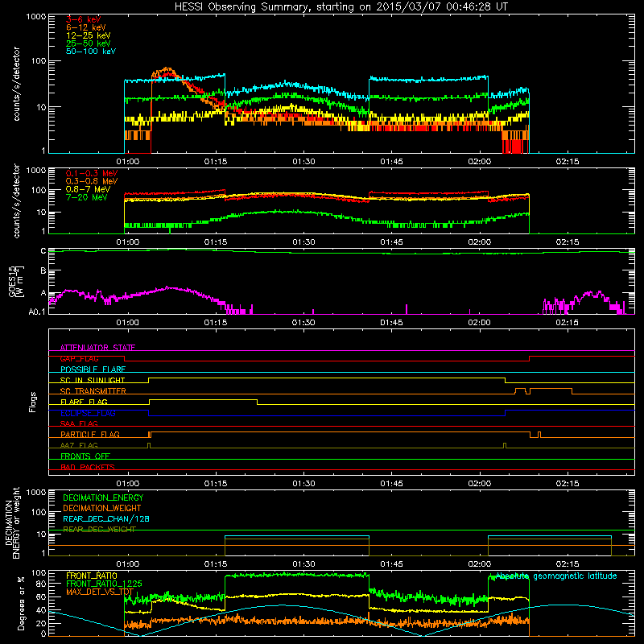Select the GOES A0.1 tick label
644x644 pixels.
pyautogui.click(x=37, y=312)
